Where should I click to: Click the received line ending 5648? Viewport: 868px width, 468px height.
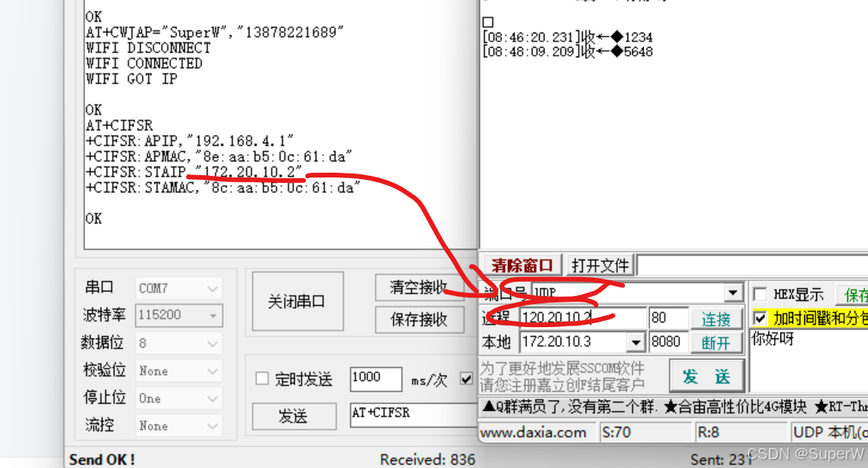coord(568,52)
